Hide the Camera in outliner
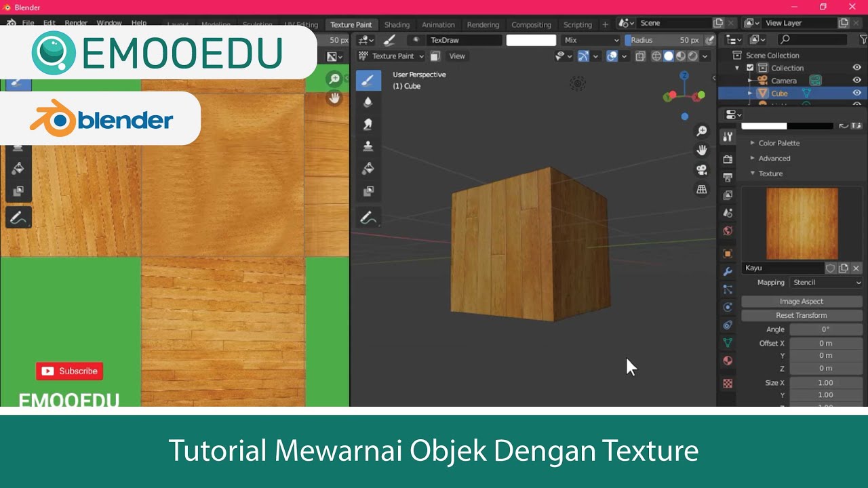This screenshot has height=488, width=868. pos(856,81)
